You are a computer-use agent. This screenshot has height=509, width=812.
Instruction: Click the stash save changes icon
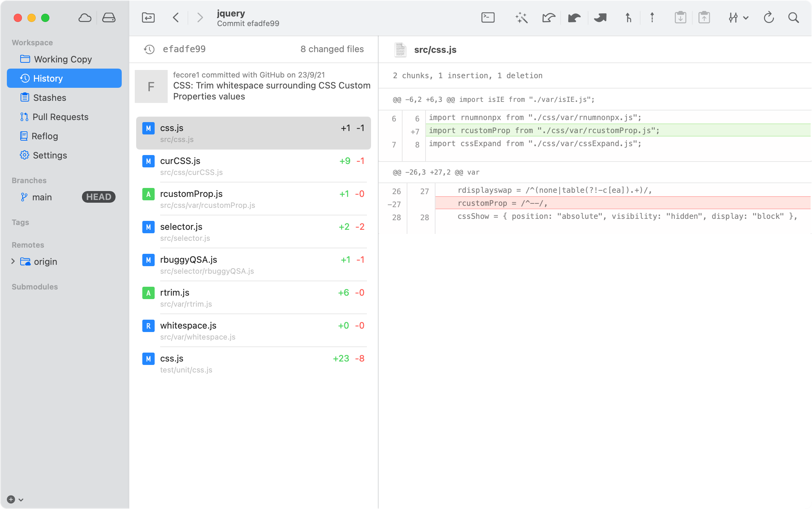pyautogui.click(x=680, y=17)
